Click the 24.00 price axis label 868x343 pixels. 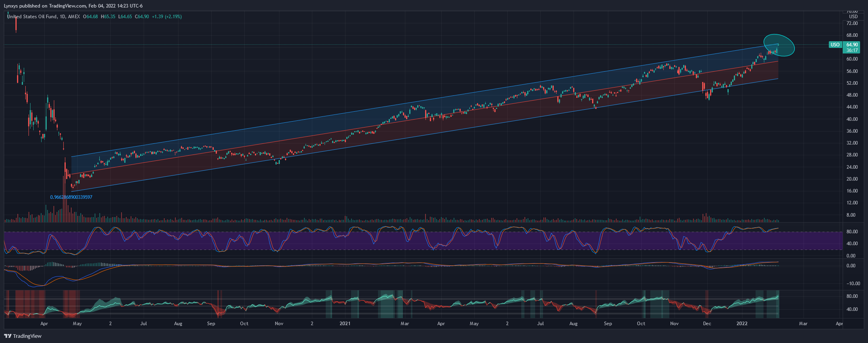click(x=852, y=167)
